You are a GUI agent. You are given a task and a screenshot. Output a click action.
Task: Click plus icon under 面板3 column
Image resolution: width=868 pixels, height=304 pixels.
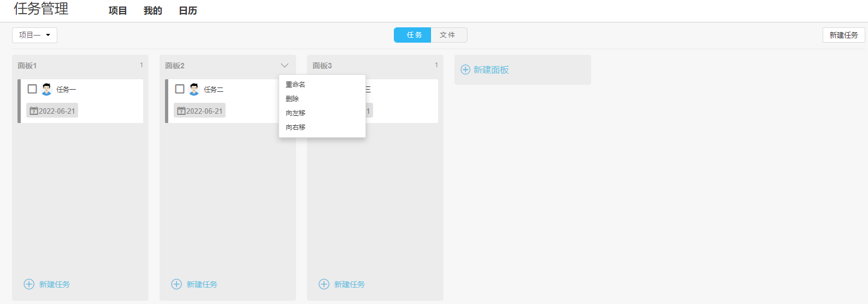[x=324, y=284]
